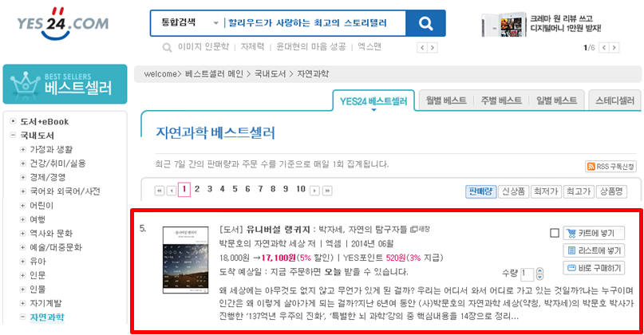Open 역사와 문화 category

pos(51,233)
